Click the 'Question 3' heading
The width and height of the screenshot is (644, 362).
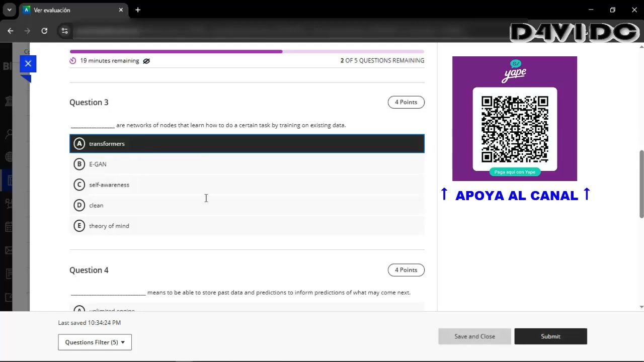point(89,102)
